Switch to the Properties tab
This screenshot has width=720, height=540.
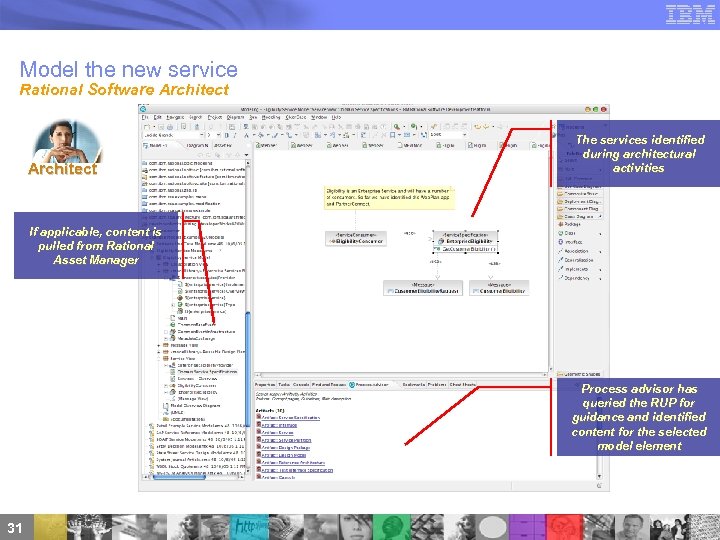[265, 385]
